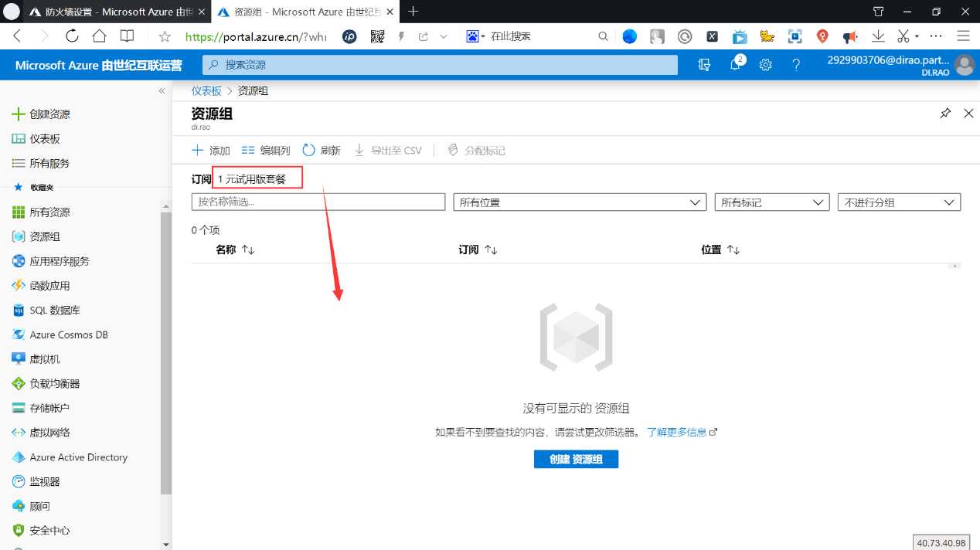Expand the 不进行分组 dropdown
The height and width of the screenshot is (550, 980).
click(900, 202)
